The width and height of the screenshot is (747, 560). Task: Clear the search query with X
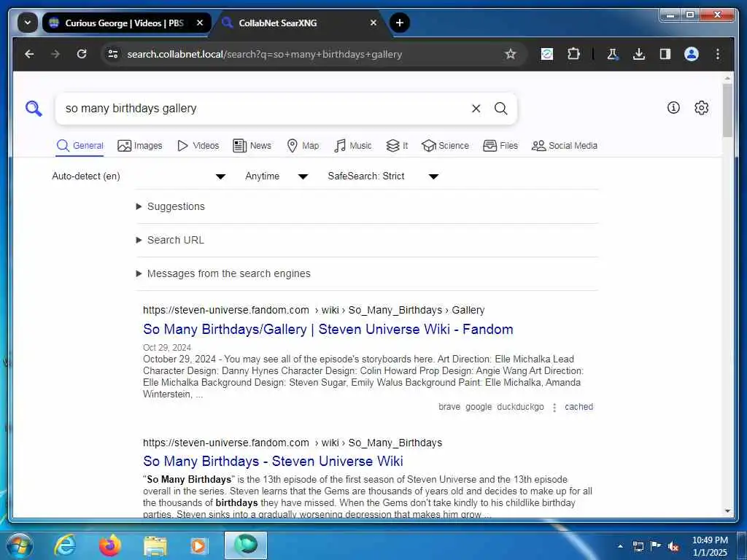click(476, 109)
